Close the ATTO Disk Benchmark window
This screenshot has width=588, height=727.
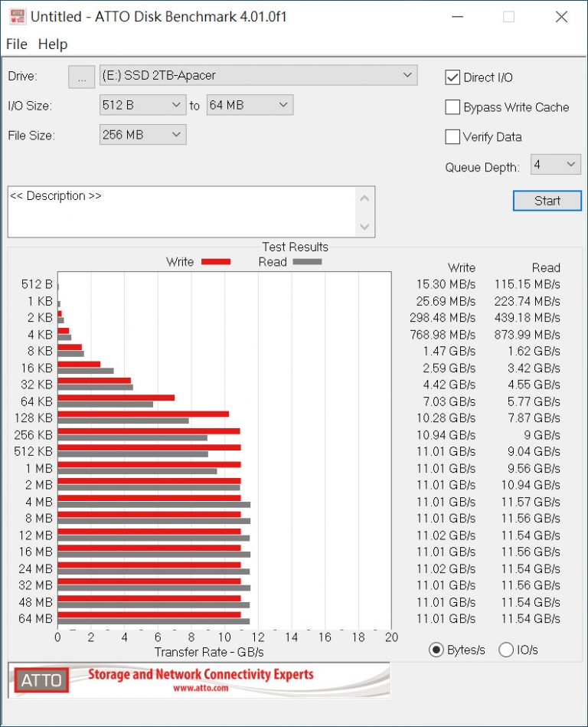tap(562, 17)
